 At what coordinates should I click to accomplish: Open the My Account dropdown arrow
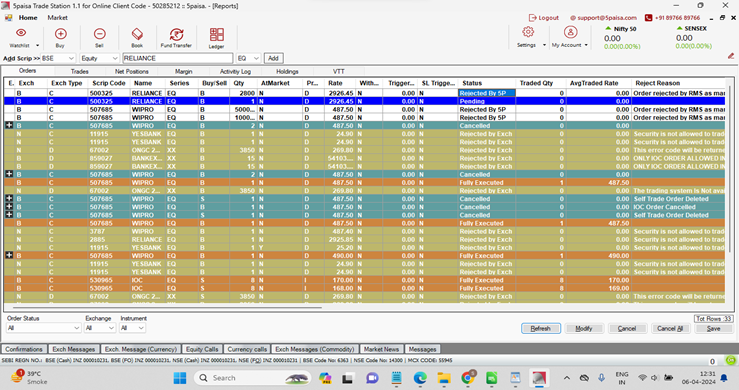pyautogui.click(x=586, y=45)
